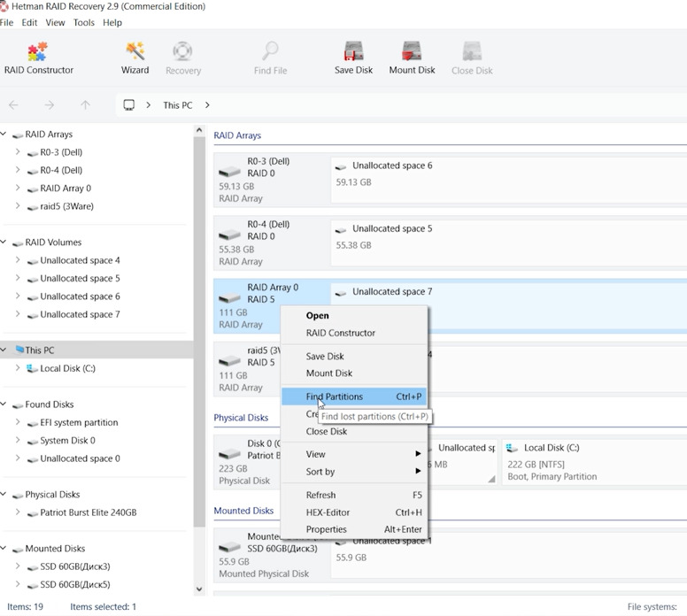Select SSD 60GB(Диск5) in tree
This screenshot has height=616, width=687.
click(x=75, y=584)
